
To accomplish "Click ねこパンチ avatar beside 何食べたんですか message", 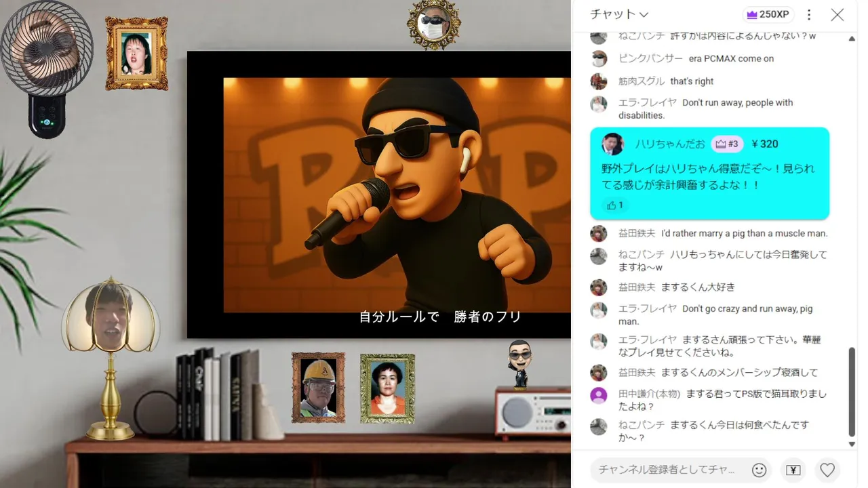I will pos(599,426).
